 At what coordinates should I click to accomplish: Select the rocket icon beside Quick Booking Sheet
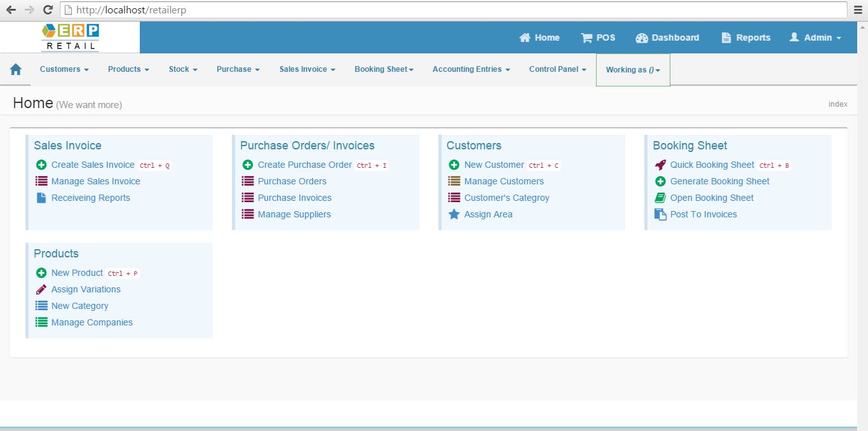(x=660, y=165)
